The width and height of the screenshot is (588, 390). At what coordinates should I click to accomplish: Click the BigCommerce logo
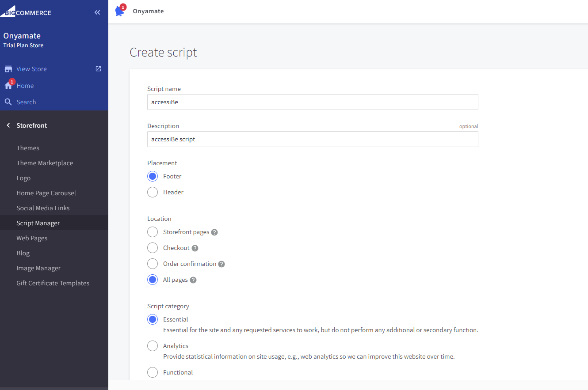pos(27,12)
